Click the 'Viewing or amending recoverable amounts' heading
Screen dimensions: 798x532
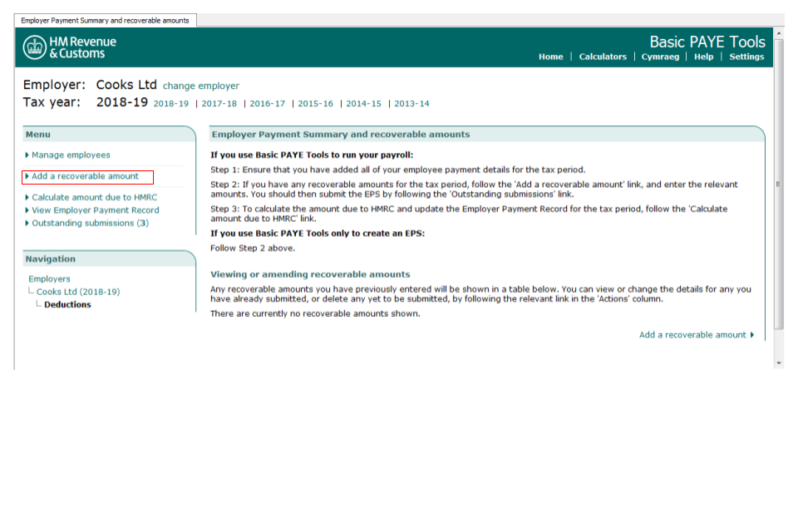click(x=310, y=274)
